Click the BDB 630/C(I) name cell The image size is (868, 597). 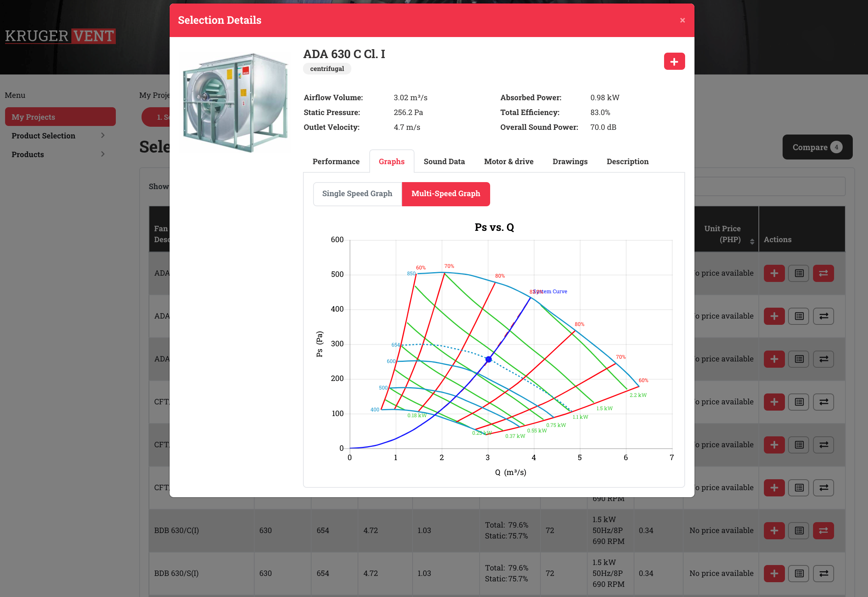[x=201, y=531]
